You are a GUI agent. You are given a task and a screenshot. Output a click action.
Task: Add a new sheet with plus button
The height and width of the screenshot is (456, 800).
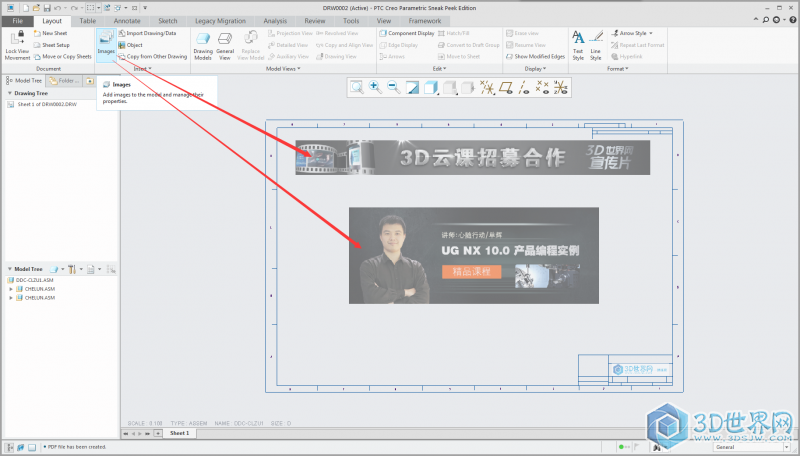[x=158, y=433]
